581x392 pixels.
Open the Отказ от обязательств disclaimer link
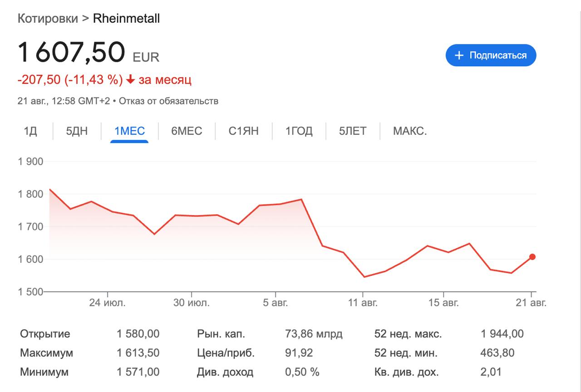click(x=168, y=101)
